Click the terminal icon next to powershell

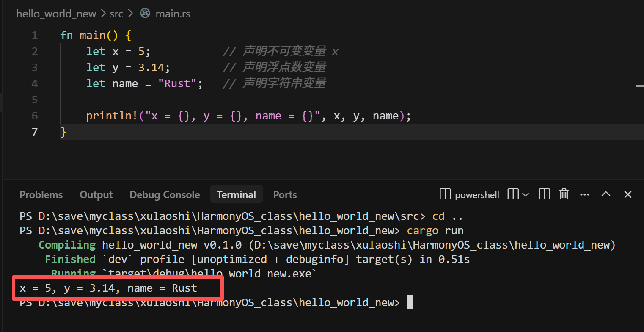point(445,194)
